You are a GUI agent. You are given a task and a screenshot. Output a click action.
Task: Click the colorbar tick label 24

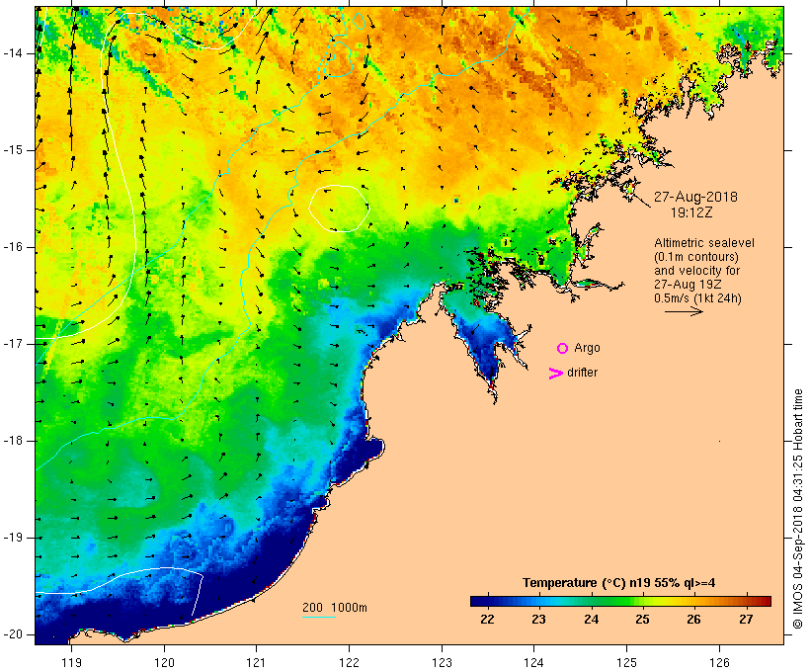pos(591,620)
